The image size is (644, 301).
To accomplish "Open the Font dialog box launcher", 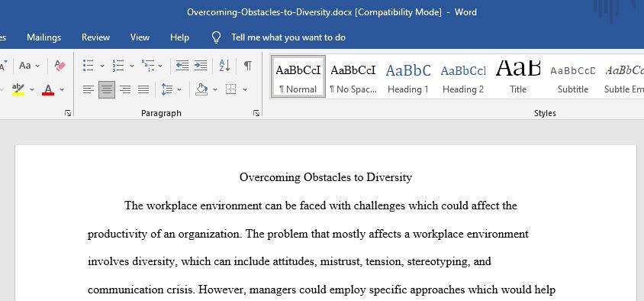I will pyautogui.click(x=68, y=113).
